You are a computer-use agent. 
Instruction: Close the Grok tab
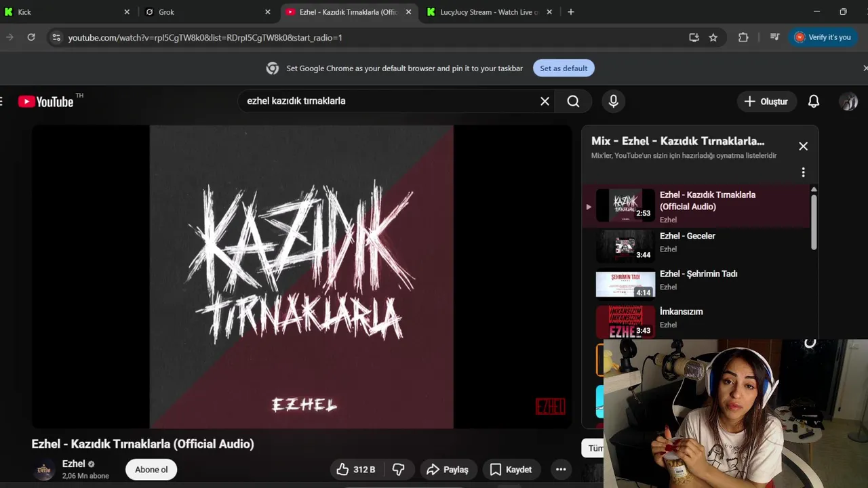(268, 12)
